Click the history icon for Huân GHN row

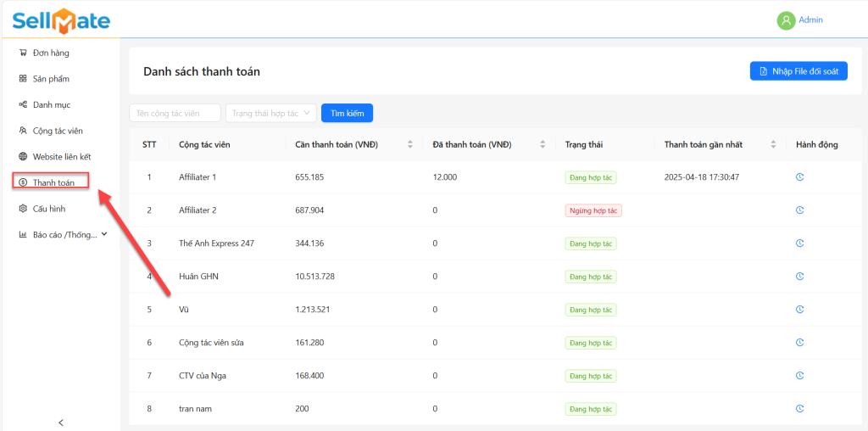799,276
